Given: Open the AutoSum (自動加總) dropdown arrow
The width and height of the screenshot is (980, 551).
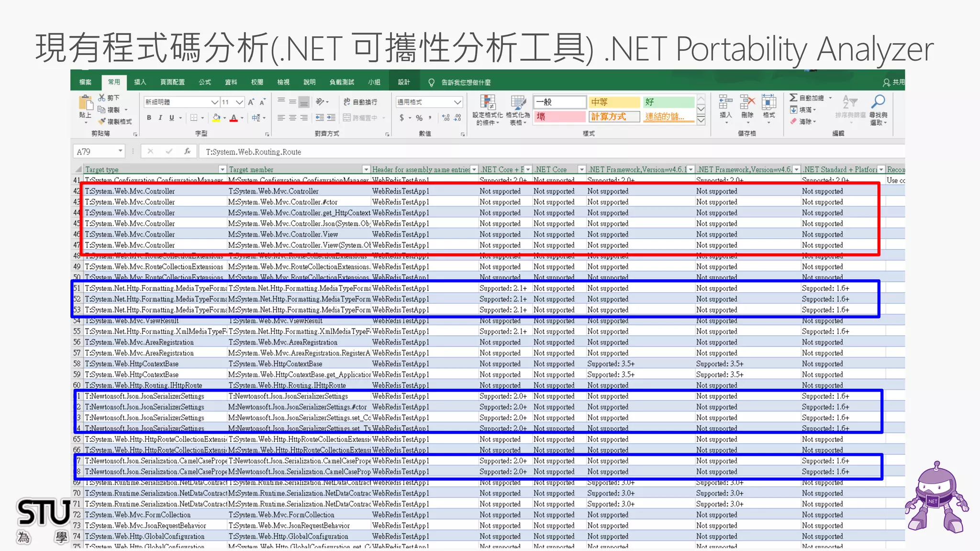Looking at the screenshot, I should point(831,98).
